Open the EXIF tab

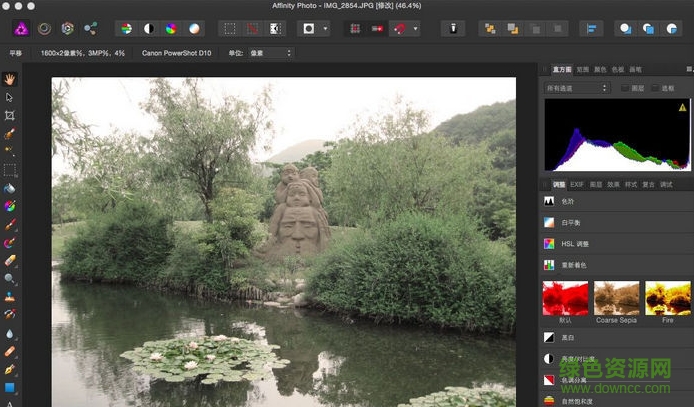click(x=577, y=184)
